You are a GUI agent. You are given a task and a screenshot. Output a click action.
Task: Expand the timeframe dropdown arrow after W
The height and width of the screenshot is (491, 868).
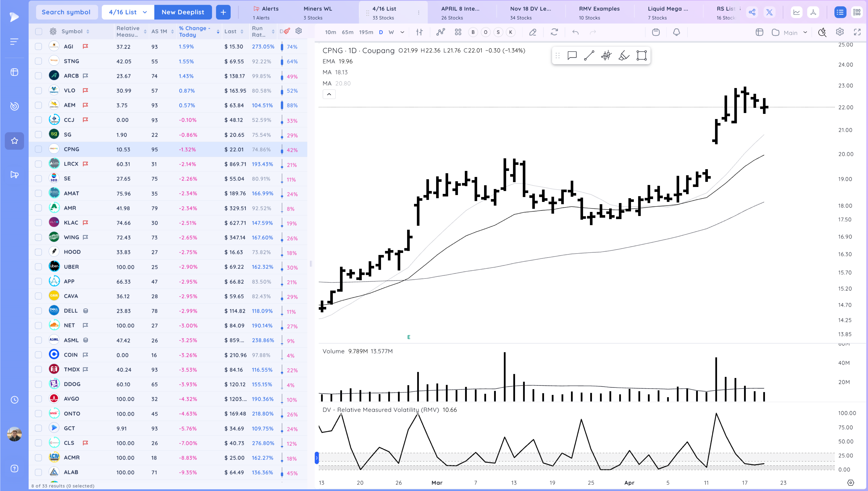[402, 32]
